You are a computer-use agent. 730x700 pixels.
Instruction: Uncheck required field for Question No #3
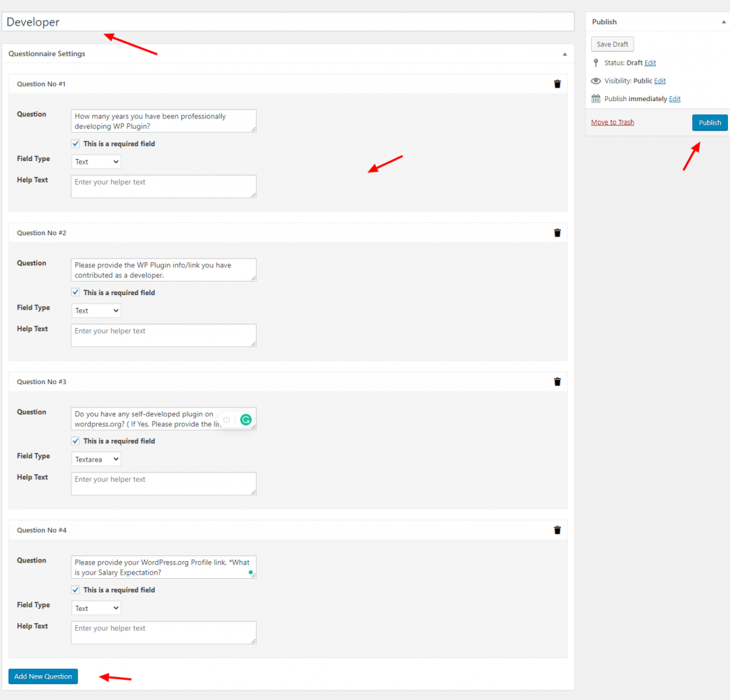coord(76,441)
